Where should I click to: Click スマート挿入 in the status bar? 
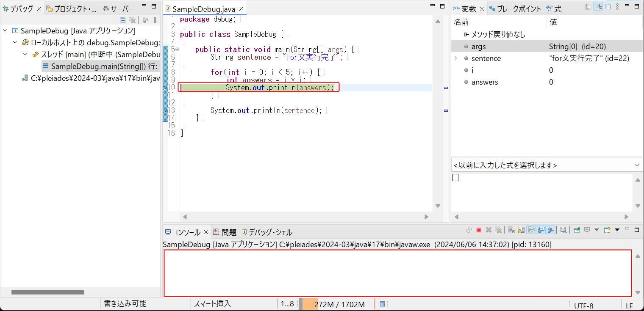point(213,304)
